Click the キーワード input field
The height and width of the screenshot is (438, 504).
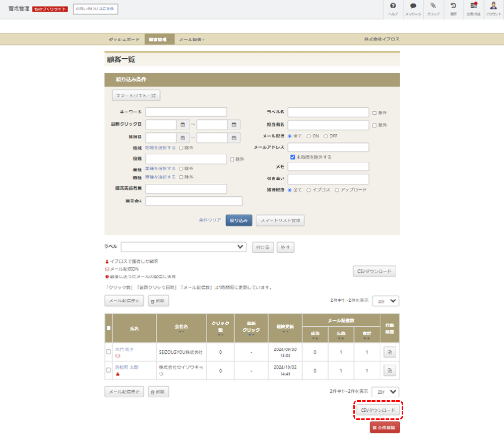point(186,112)
